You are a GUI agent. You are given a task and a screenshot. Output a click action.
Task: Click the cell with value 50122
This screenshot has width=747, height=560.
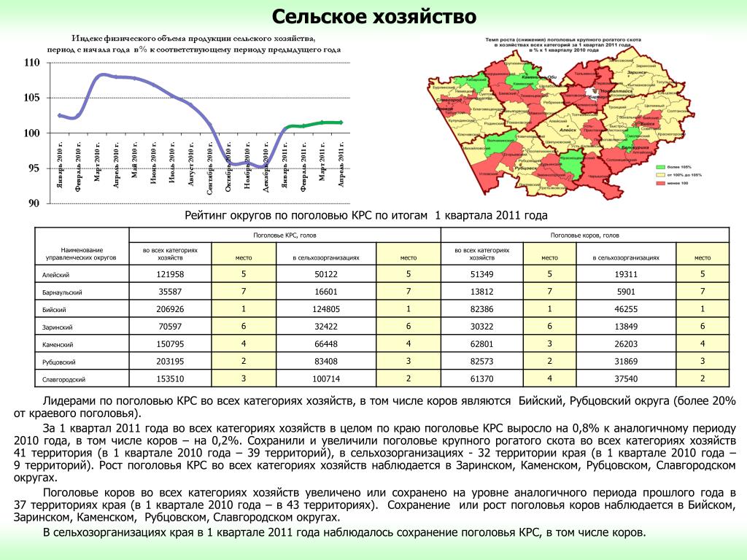[326, 274]
